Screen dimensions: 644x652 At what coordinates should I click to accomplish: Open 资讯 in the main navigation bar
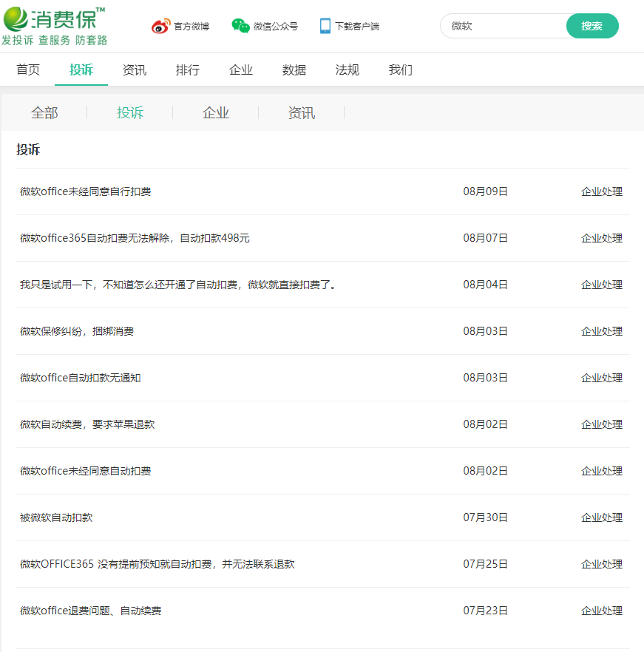(135, 69)
